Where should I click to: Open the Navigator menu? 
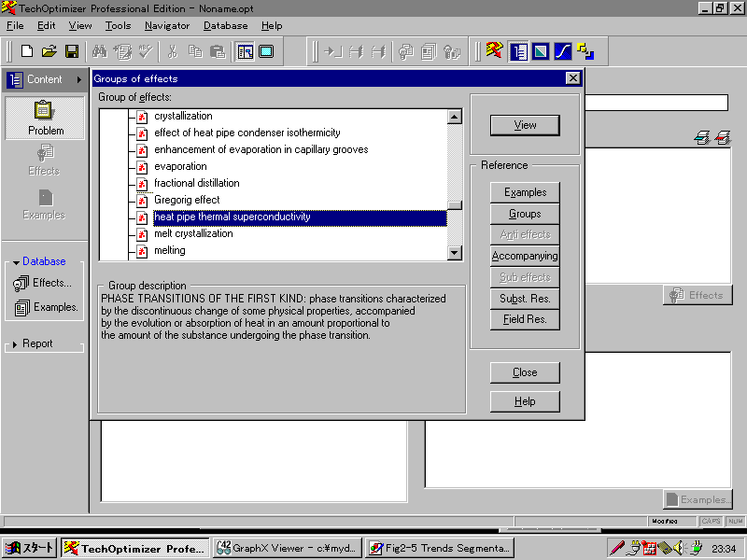(167, 26)
